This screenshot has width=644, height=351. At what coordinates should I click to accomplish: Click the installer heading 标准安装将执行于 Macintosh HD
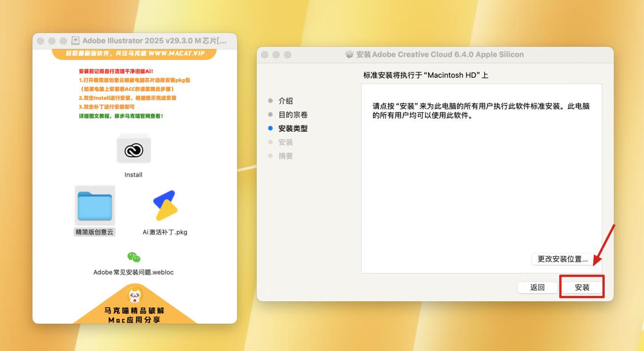click(426, 75)
